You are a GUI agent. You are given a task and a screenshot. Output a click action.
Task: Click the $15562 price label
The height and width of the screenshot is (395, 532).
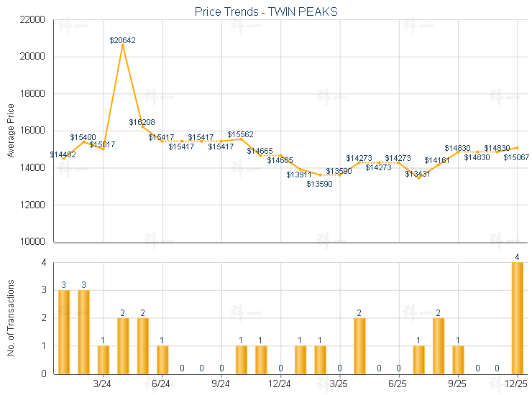[240, 134]
